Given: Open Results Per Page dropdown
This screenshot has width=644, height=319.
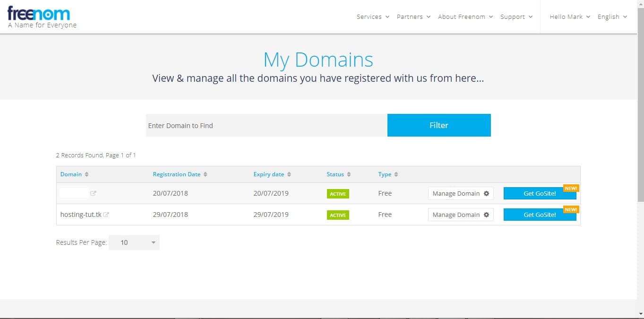Looking at the screenshot, I should 134,242.
